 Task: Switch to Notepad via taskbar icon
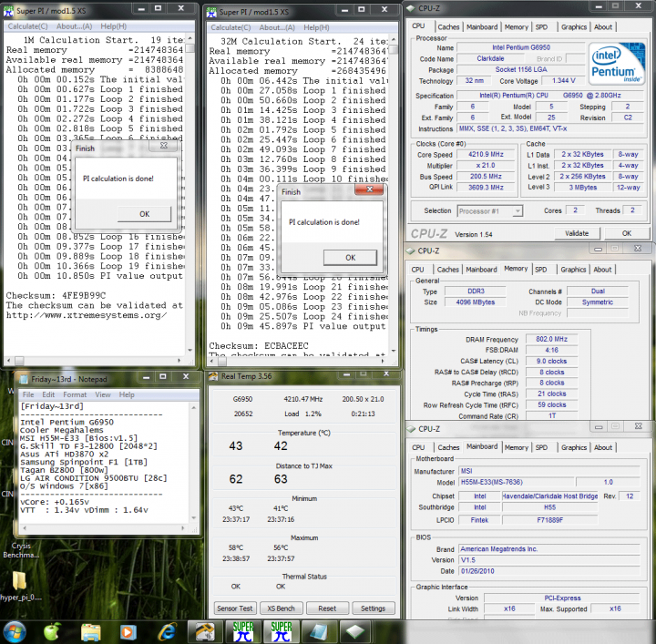point(318,632)
